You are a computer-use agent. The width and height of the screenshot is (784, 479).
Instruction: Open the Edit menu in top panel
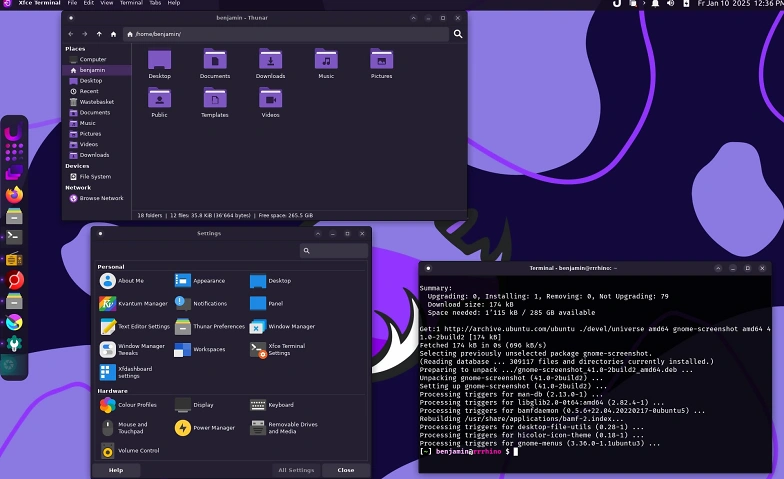tap(88, 3)
